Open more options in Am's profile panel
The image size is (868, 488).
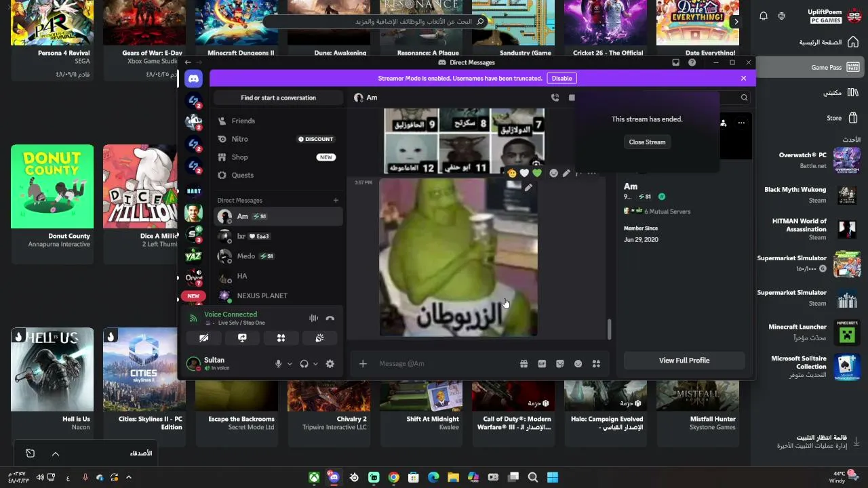(x=741, y=123)
